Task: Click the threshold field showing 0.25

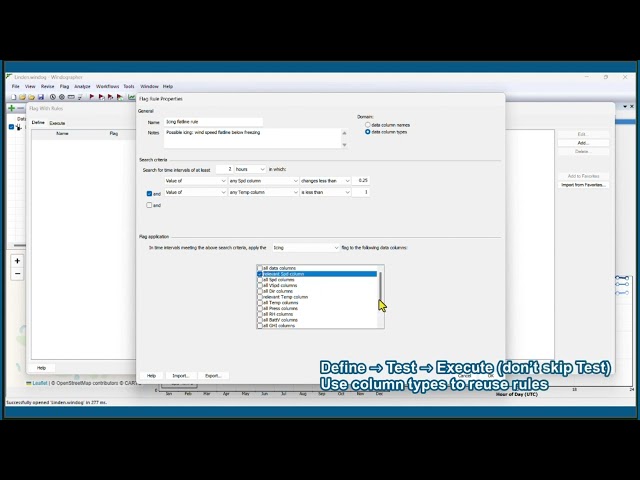Action: tap(361, 180)
